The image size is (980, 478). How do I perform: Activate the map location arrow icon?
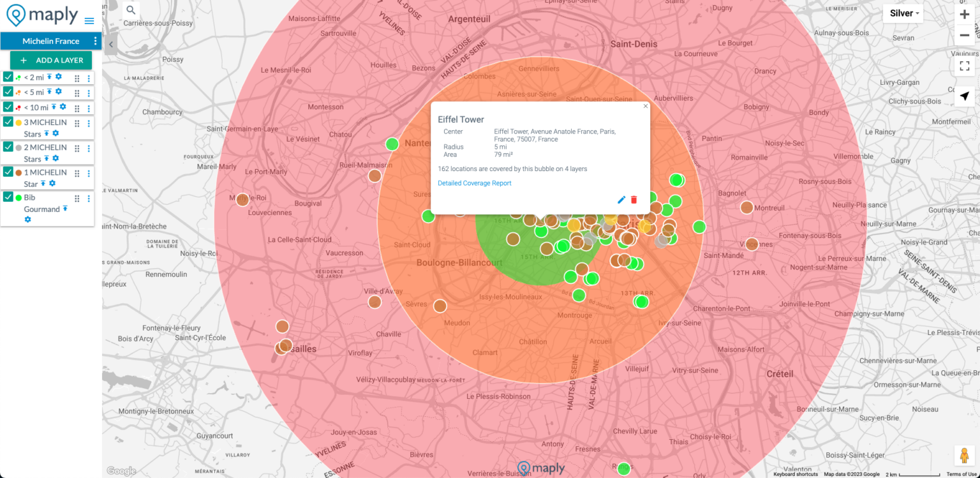(965, 96)
